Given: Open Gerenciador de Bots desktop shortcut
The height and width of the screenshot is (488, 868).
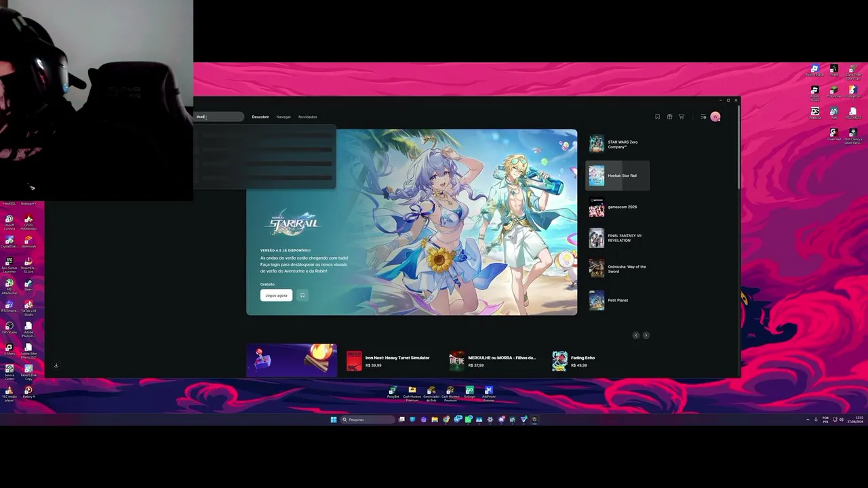Looking at the screenshot, I should 431,394.
